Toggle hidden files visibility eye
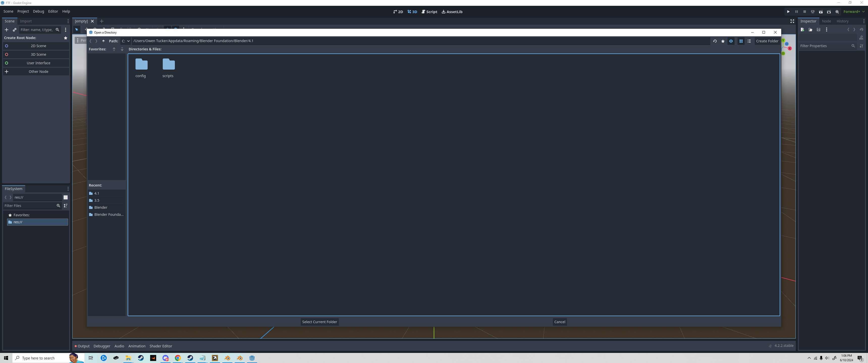This screenshot has height=363, width=868. coord(731,41)
